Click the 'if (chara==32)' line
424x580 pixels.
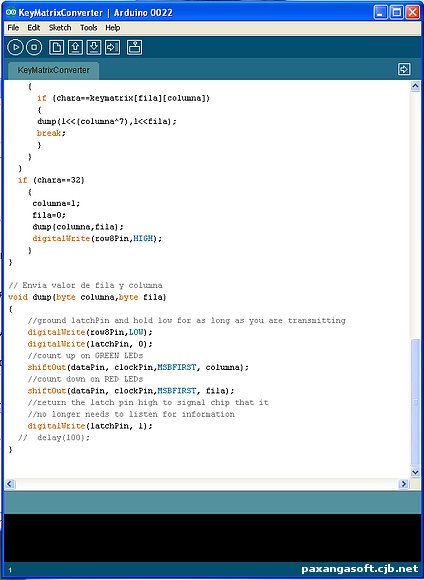[x=51, y=180]
